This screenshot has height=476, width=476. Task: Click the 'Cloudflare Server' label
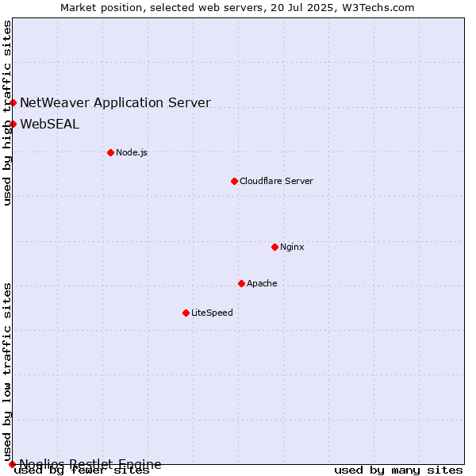click(276, 181)
